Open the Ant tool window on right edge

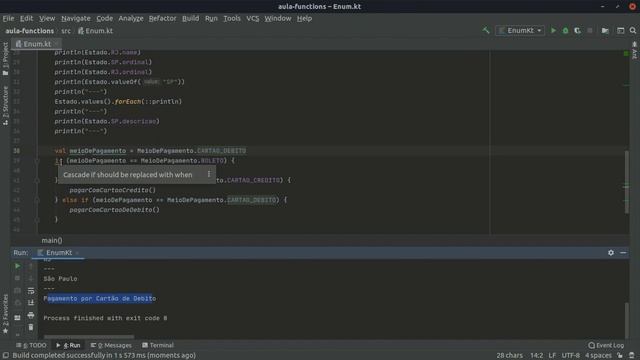(x=634, y=50)
